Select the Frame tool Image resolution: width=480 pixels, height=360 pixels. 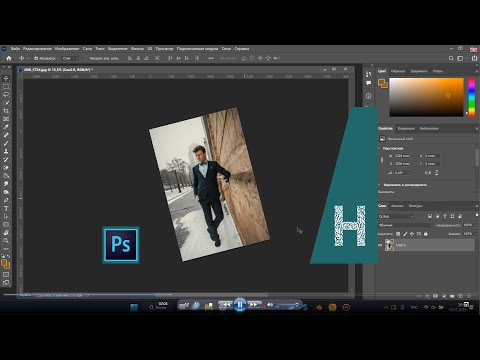point(6,119)
